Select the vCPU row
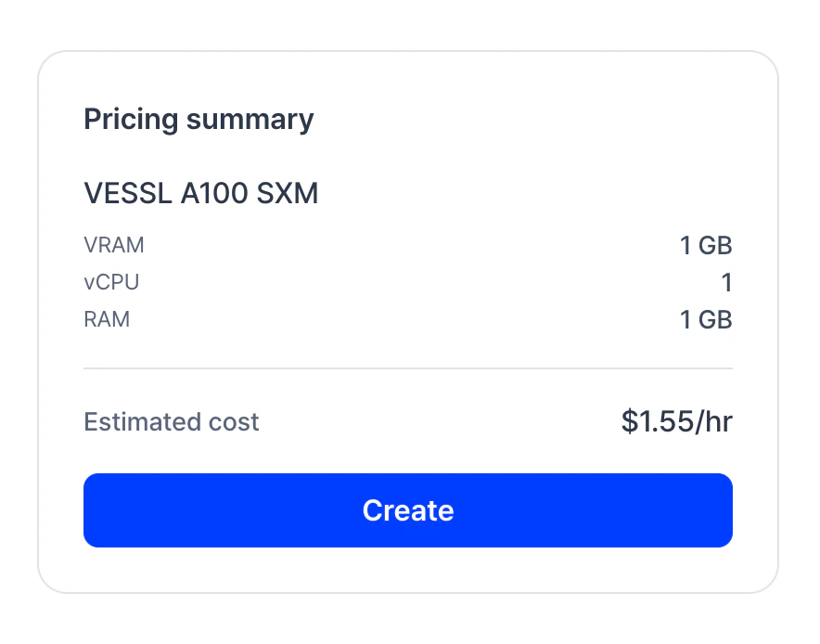The image size is (820, 644). pos(408,282)
